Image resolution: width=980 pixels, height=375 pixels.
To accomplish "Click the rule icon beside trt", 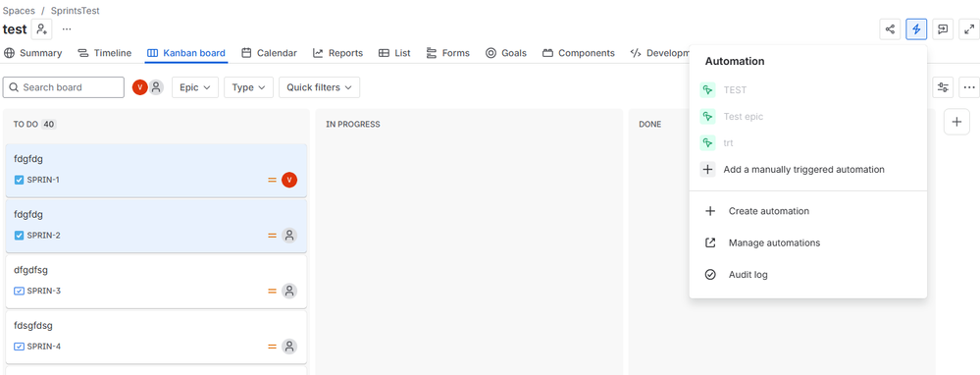I will pyautogui.click(x=707, y=143).
